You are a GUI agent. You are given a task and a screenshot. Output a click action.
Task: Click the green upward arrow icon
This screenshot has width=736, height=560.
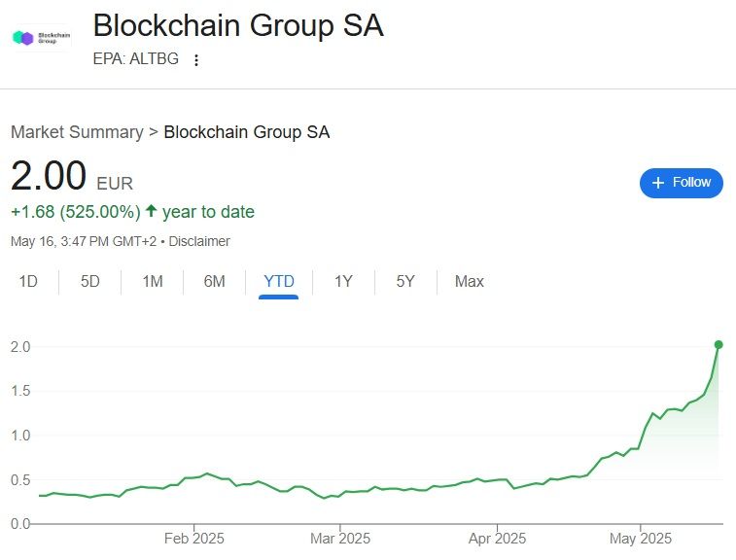151,211
